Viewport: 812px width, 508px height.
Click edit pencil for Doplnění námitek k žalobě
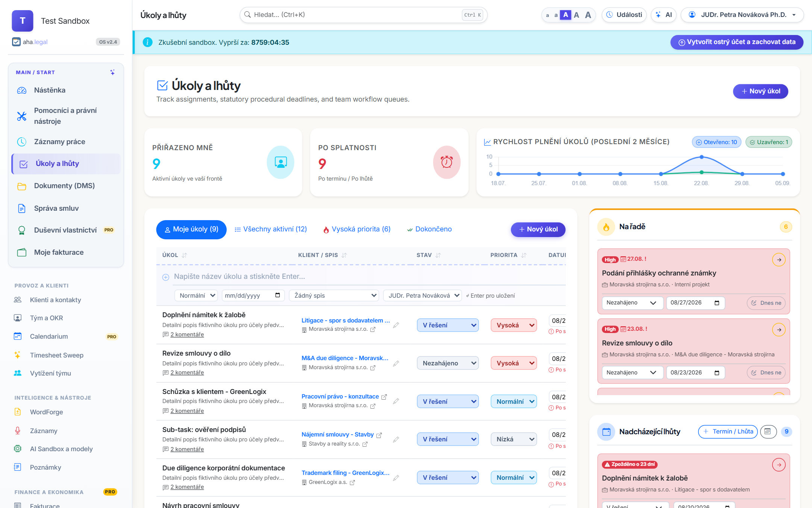(x=396, y=325)
